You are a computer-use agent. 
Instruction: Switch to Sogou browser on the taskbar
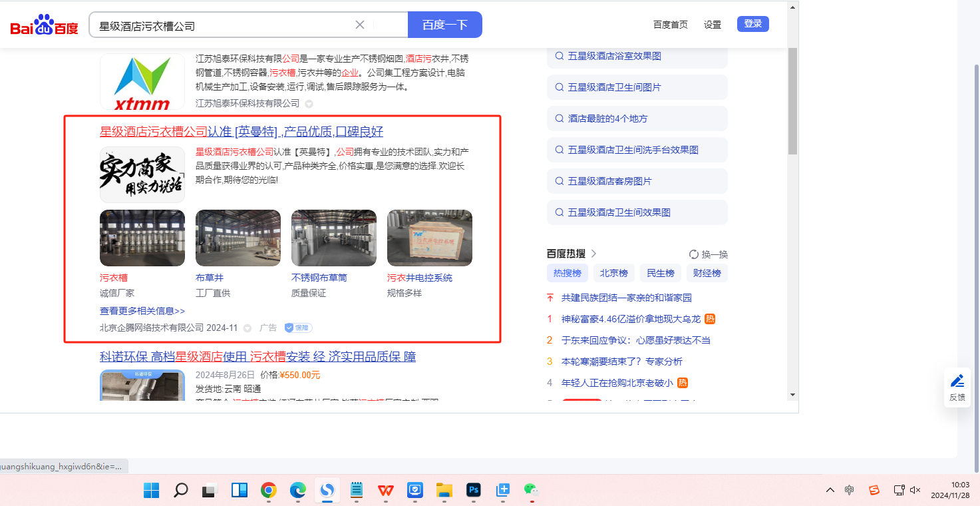click(x=327, y=491)
